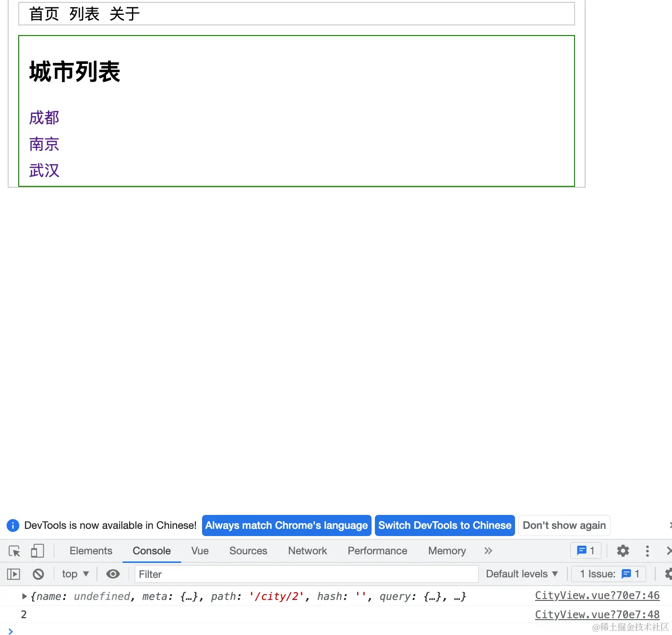Open the 南京 city link
This screenshot has height=635, width=672.
click(x=44, y=144)
